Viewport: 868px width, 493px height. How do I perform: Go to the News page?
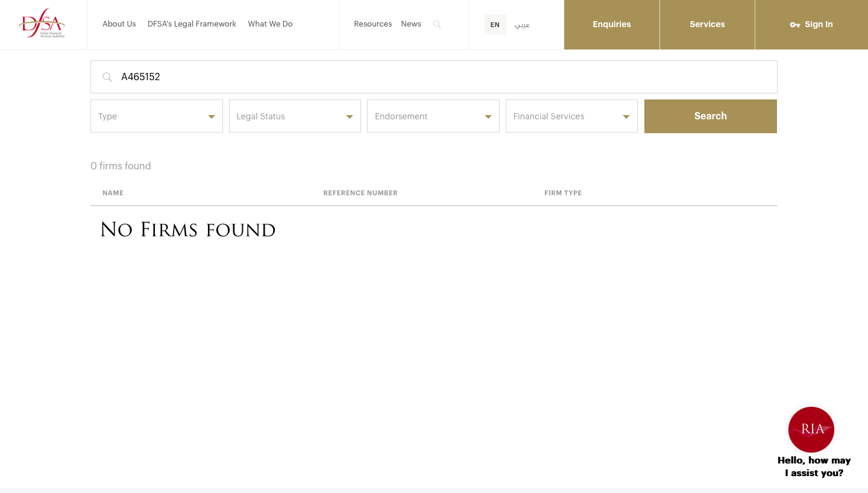(x=411, y=24)
